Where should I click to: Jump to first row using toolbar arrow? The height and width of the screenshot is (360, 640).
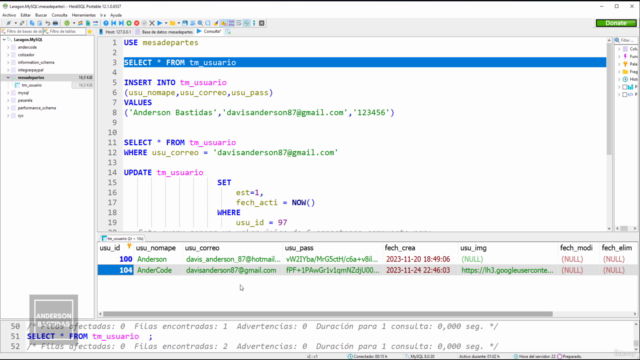[113, 23]
